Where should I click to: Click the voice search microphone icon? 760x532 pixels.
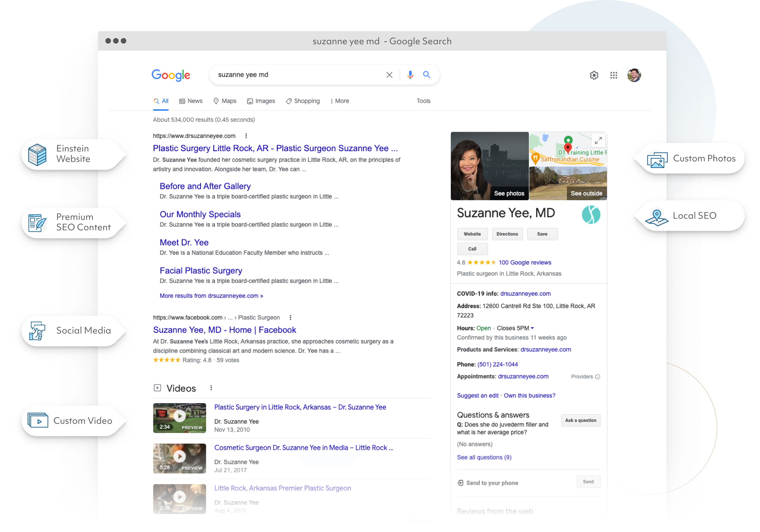(x=410, y=75)
